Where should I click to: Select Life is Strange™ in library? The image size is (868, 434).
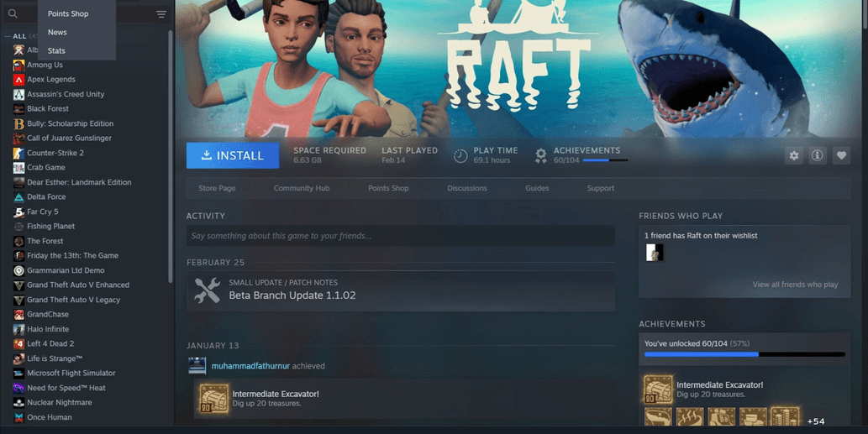tap(55, 358)
